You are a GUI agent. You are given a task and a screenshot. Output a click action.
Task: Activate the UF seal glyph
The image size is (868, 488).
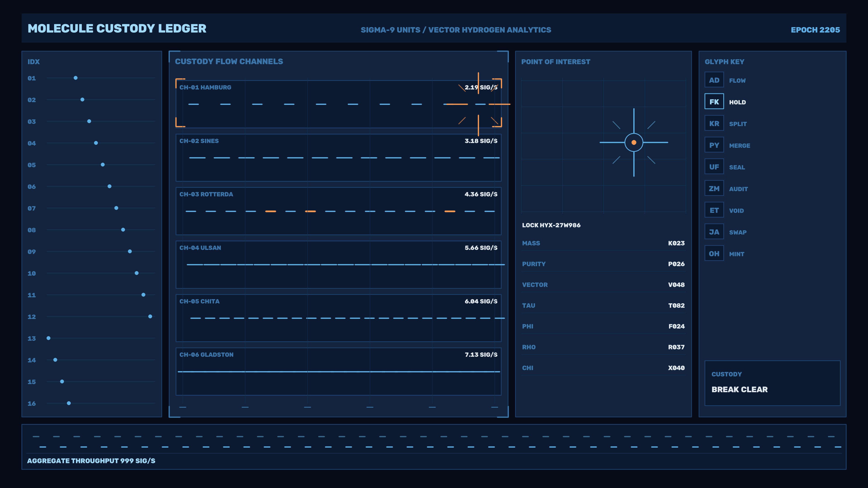[714, 167]
